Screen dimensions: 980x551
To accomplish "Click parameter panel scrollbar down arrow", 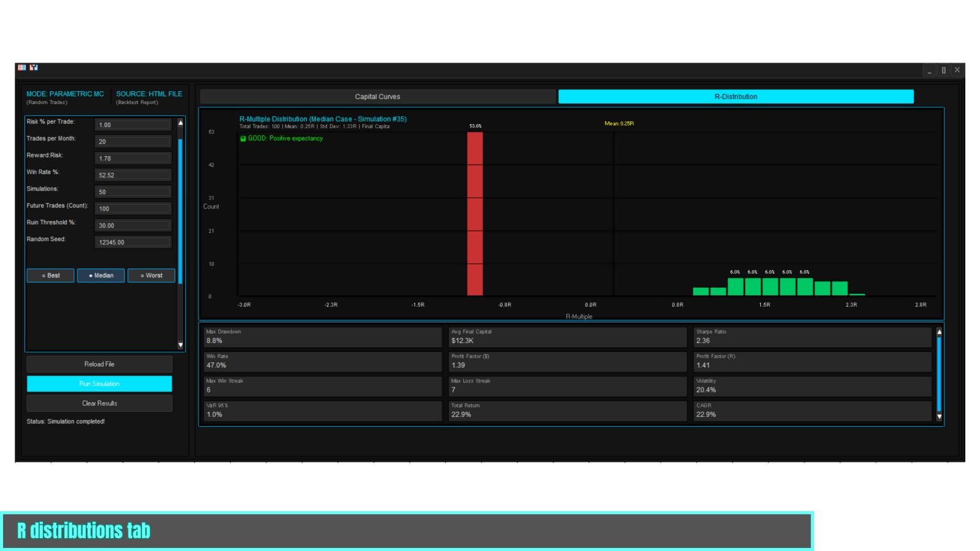I will [181, 345].
